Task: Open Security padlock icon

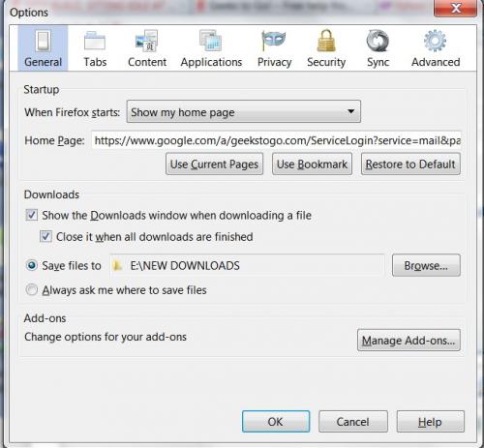Action: pyautogui.click(x=326, y=41)
